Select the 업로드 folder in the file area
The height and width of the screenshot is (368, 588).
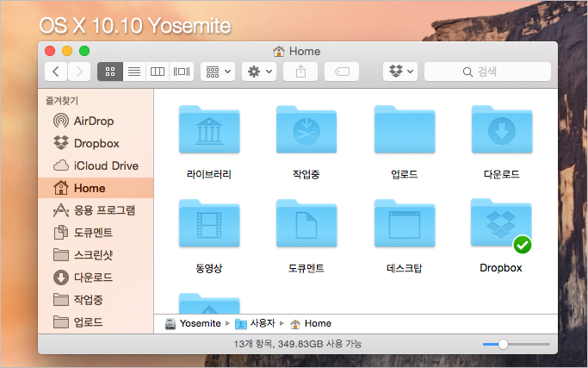[405, 130]
